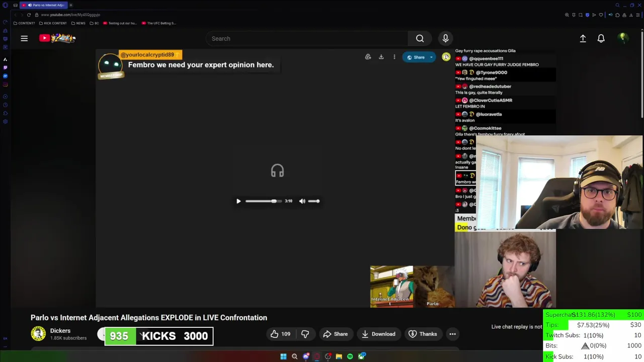Viewport: 644px width, 362px height.
Task: Open the browser easy setup menu
Action: 638,15
